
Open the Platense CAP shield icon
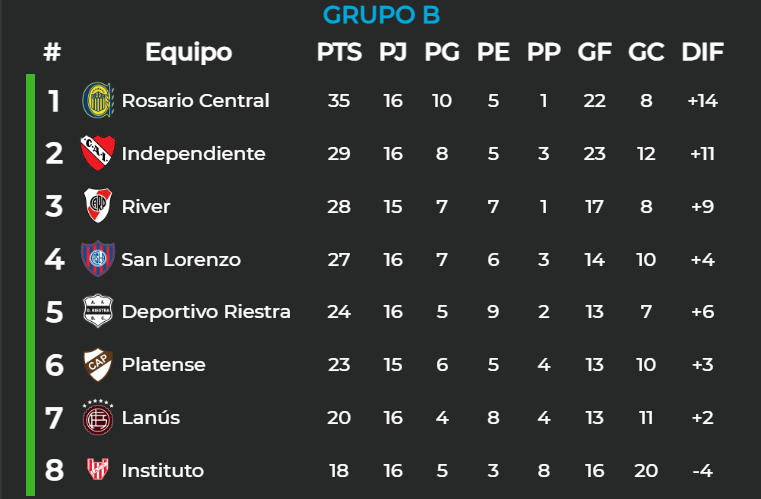(x=98, y=364)
